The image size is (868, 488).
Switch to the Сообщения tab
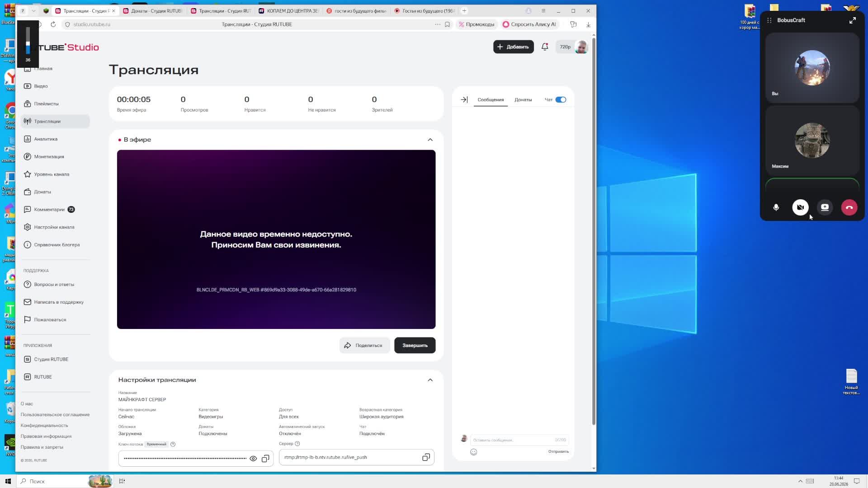pos(491,100)
